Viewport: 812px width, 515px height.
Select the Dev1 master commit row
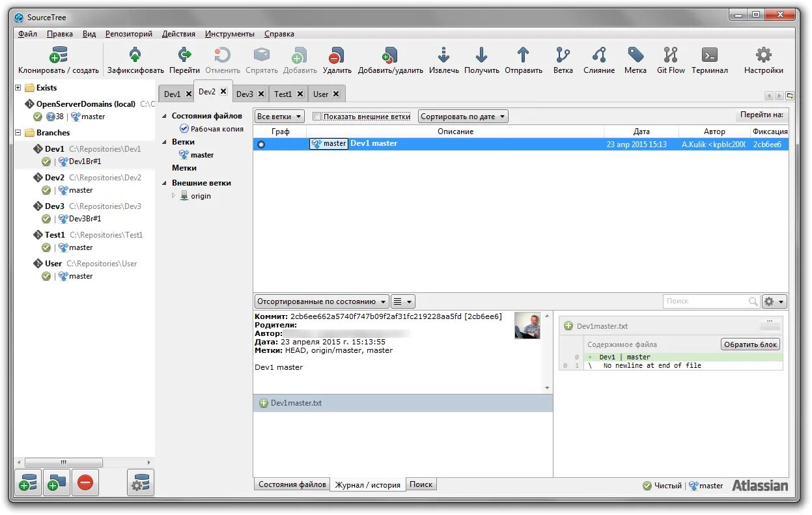pos(520,144)
